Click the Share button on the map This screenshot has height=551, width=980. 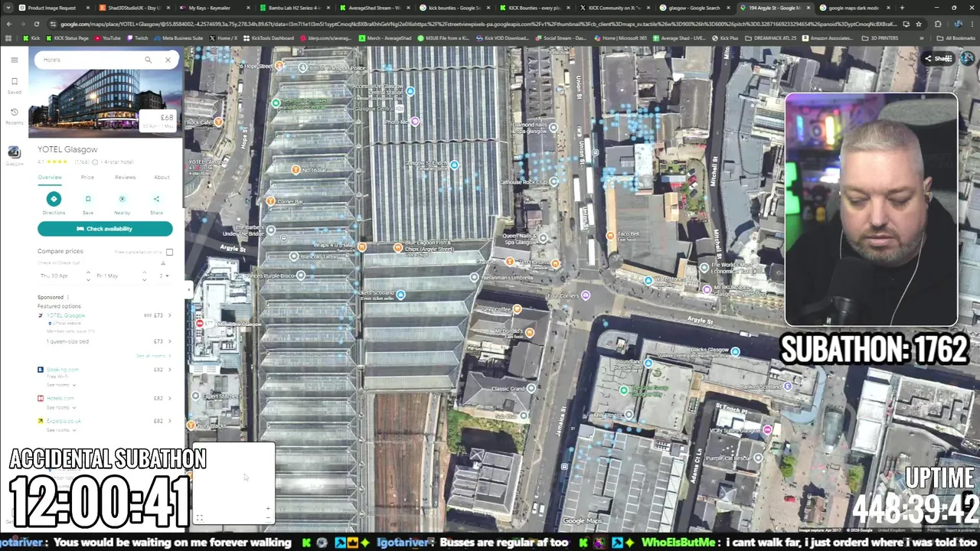pos(939,59)
